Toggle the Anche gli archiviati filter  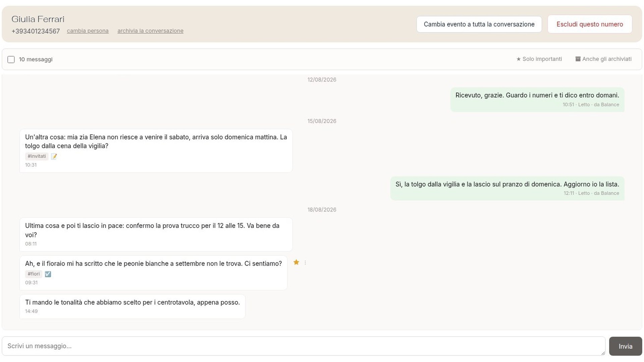[x=603, y=59]
